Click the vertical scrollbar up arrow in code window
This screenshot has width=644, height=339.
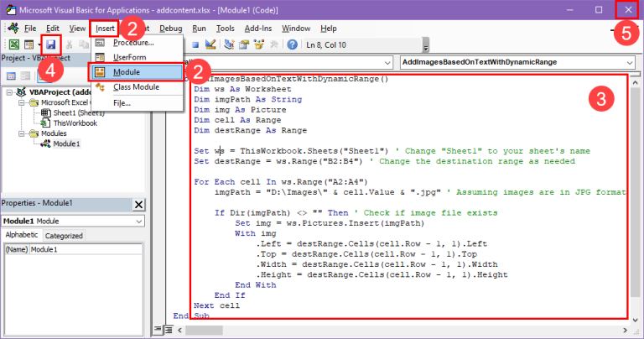coord(635,82)
